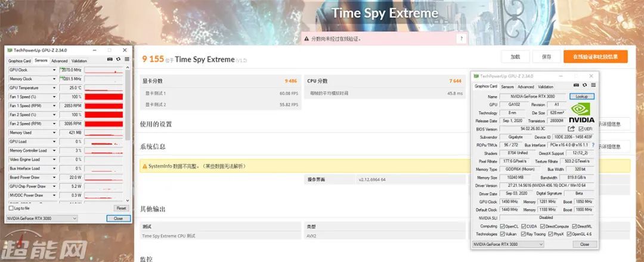Screen dimensions: 644x262
Task: Click orange 在线验证和比较结果 button
Action: tap(595, 57)
